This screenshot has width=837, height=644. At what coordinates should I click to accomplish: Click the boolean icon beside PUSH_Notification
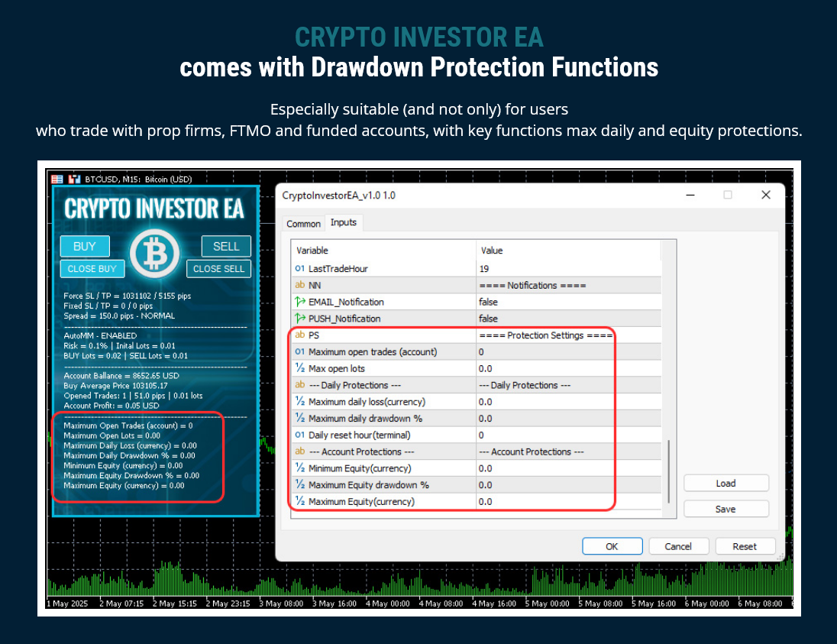click(300, 319)
